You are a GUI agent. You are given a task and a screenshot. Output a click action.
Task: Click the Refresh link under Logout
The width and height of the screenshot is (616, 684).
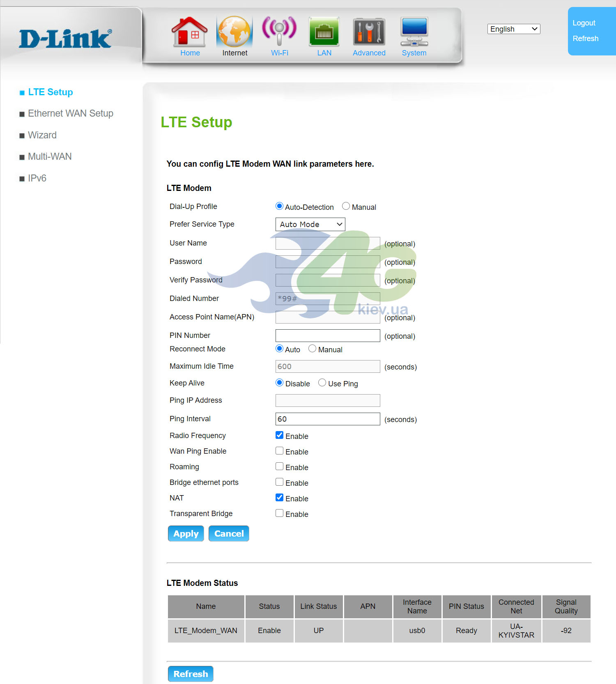click(586, 39)
